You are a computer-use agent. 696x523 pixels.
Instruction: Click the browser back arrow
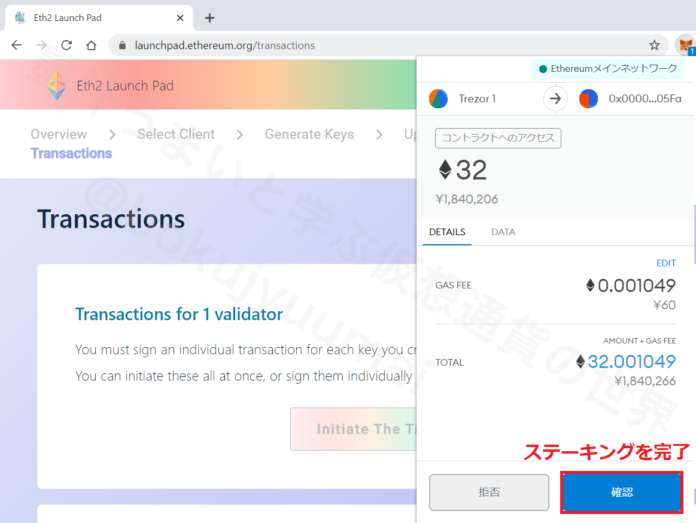(x=16, y=45)
